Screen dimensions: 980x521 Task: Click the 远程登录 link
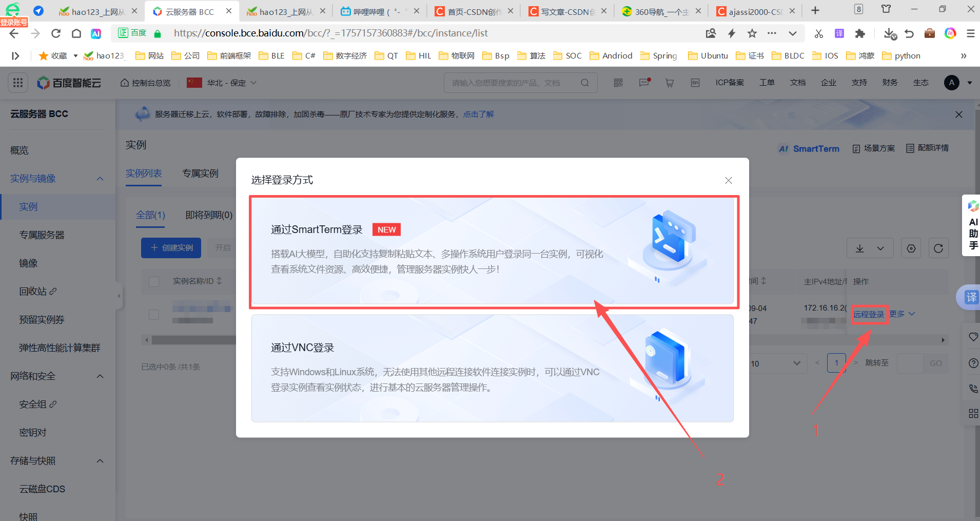point(869,314)
